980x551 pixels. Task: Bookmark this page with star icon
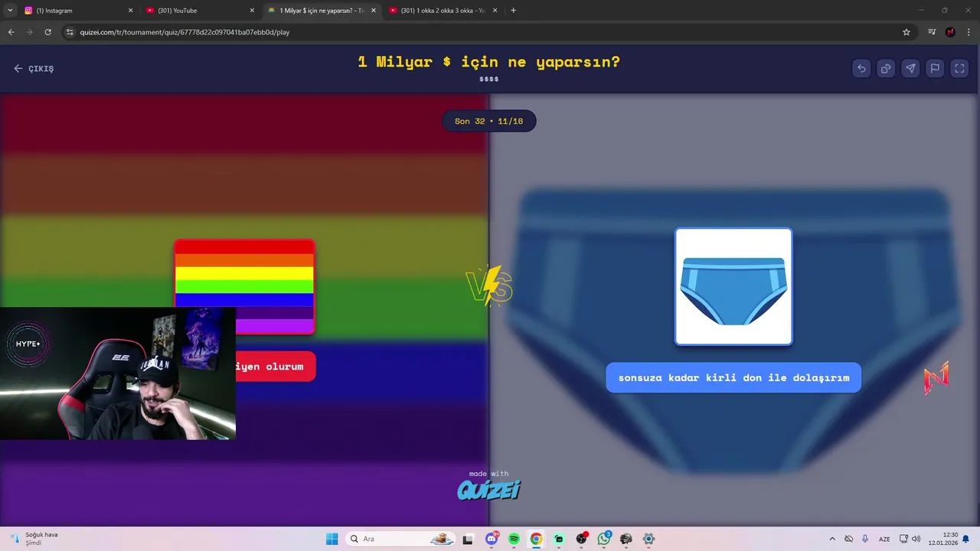[x=906, y=32]
